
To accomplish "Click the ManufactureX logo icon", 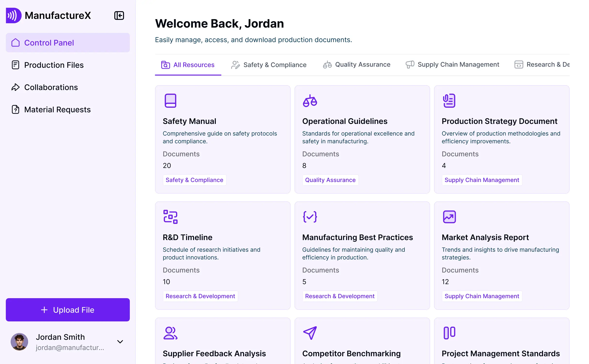I will 14,15.
